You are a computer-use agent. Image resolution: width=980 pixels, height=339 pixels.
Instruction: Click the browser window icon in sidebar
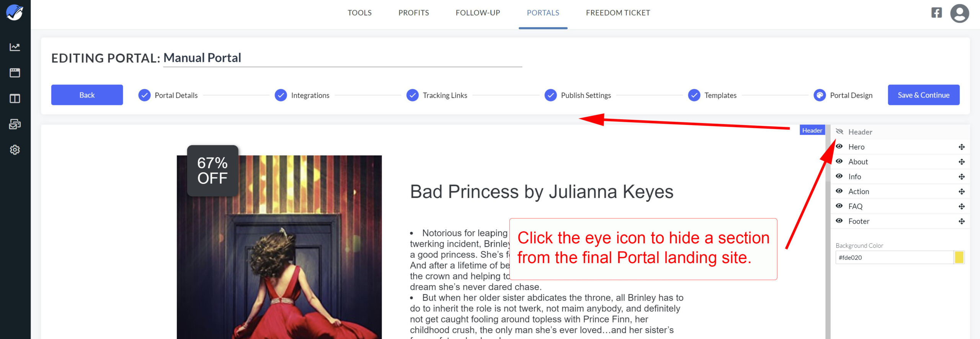(x=15, y=73)
